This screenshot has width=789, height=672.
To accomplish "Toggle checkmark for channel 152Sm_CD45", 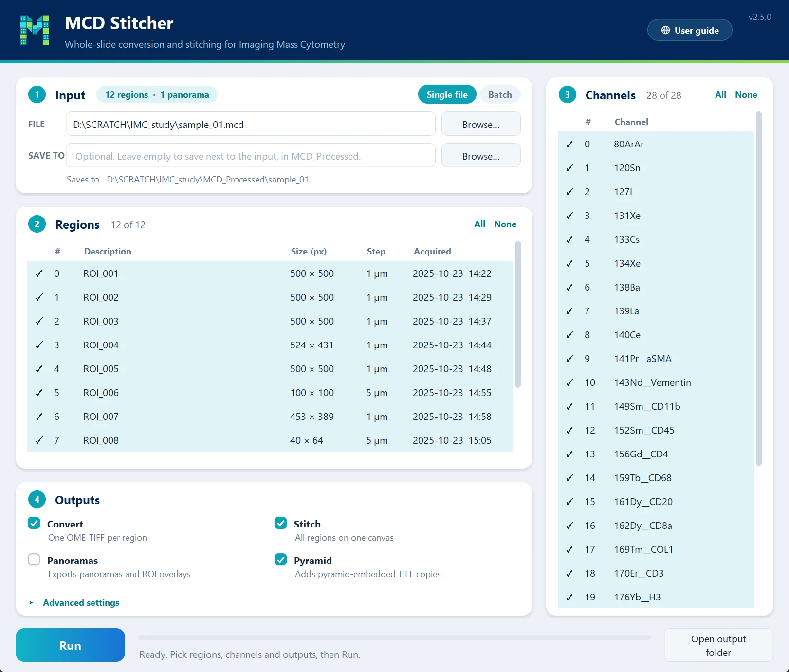I will 570,430.
